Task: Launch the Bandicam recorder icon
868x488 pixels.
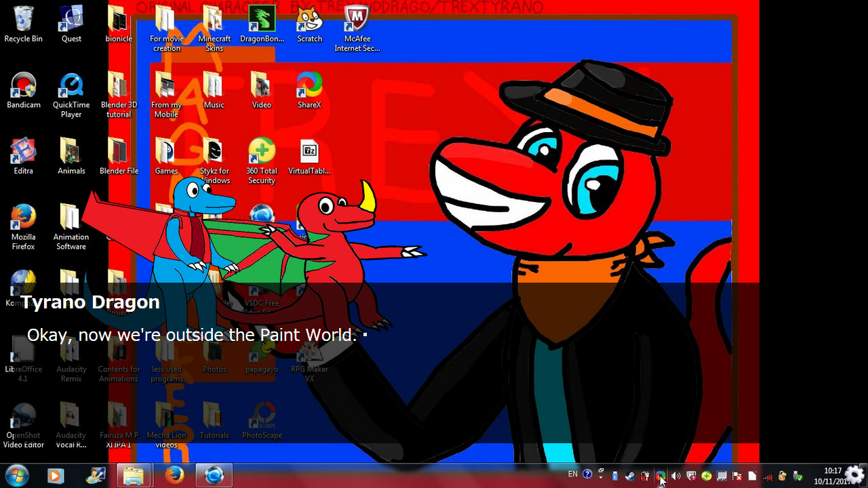Action: pyautogui.click(x=23, y=91)
